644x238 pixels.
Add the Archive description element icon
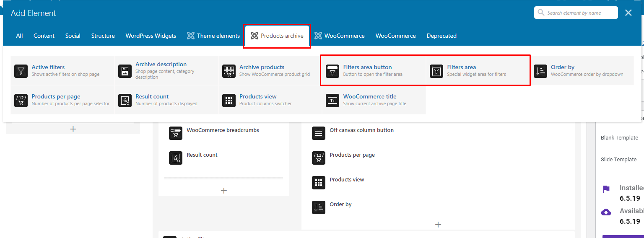pyautogui.click(x=125, y=71)
